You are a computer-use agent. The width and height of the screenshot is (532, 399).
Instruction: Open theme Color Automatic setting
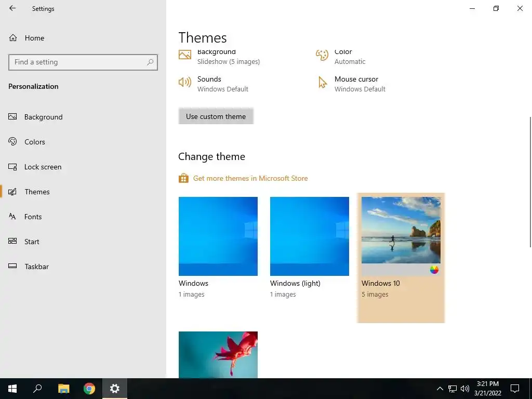click(x=340, y=57)
